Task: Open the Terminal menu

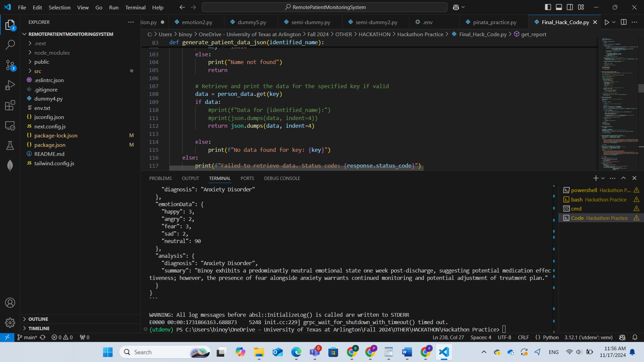Action: [135, 7]
